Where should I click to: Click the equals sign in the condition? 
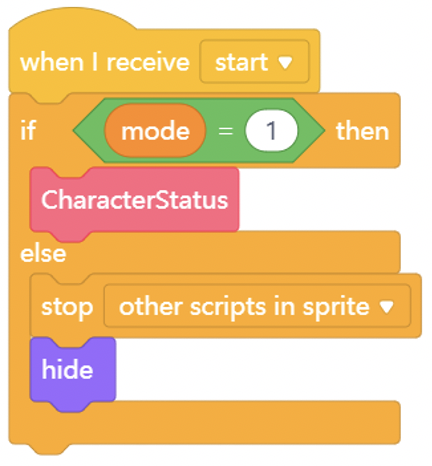(x=226, y=131)
